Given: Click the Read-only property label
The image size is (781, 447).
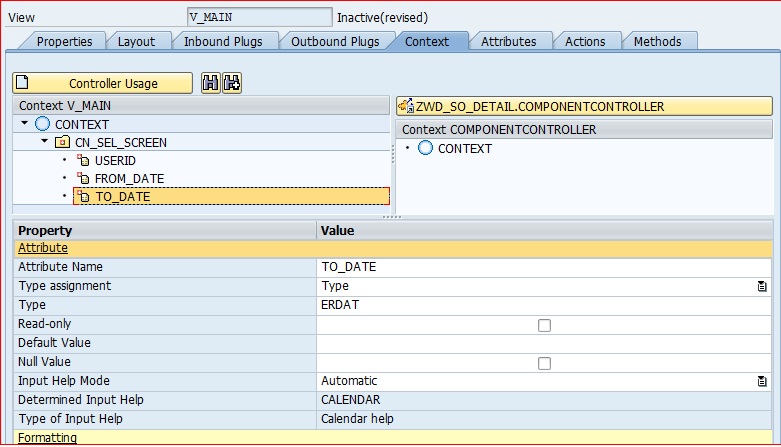Looking at the screenshot, I should (x=45, y=324).
